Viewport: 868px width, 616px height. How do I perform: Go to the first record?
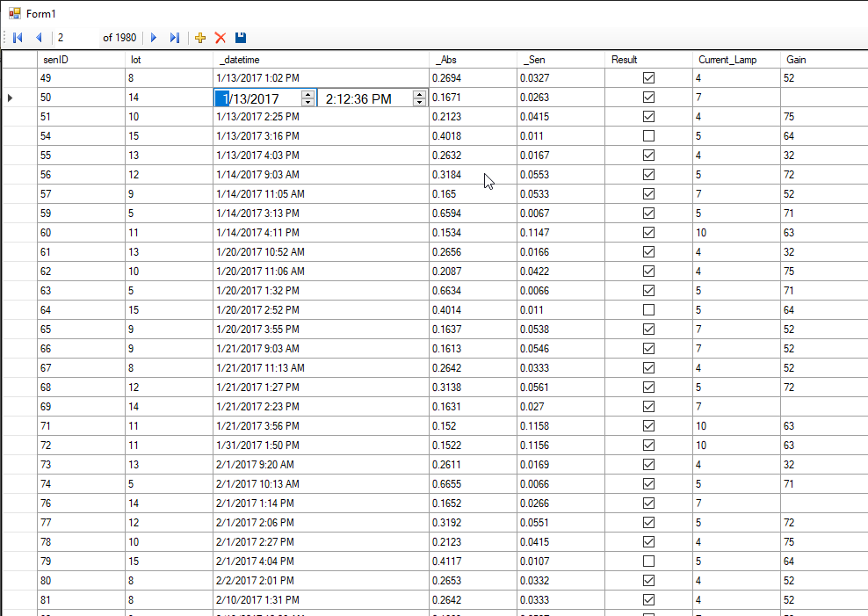coord(18,38)
